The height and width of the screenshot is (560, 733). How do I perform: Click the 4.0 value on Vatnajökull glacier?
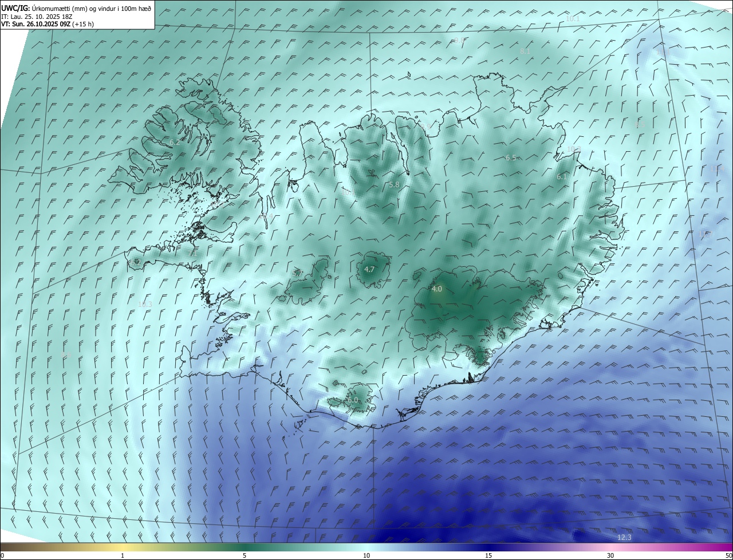(437, 289)
